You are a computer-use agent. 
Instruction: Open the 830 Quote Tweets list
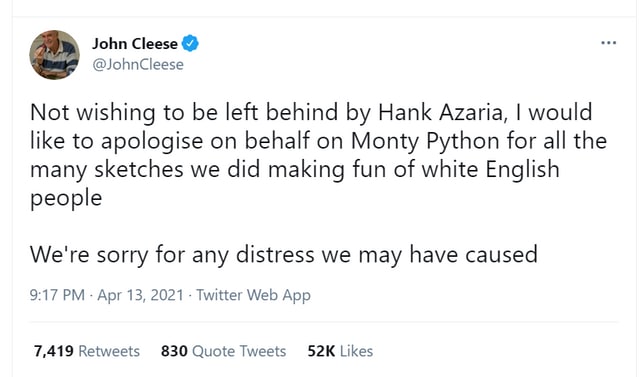point(223,351)
